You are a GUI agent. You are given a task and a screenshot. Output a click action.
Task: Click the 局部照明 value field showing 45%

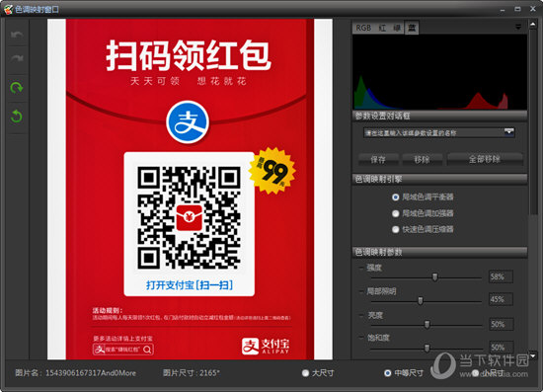(x=501, y=299)
